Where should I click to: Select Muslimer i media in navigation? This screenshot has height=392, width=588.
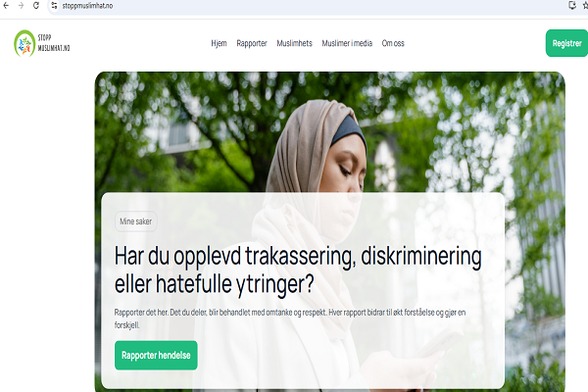pos(347,43)
